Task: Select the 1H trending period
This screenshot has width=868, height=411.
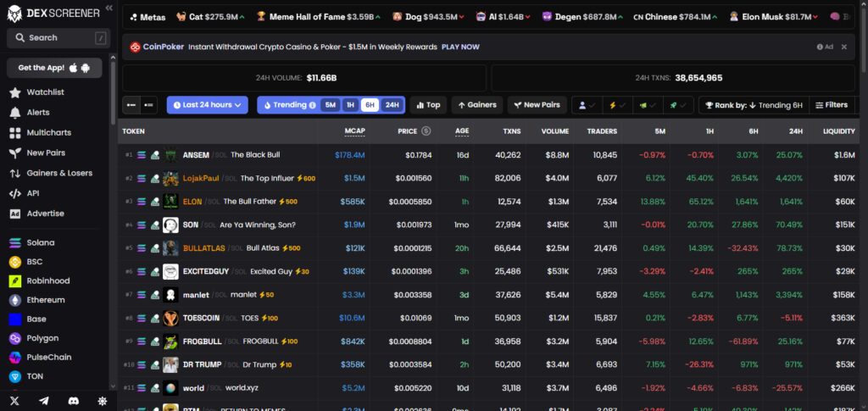Action: coord(350,104)
